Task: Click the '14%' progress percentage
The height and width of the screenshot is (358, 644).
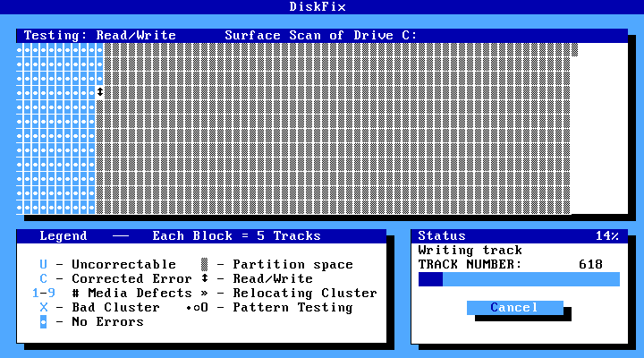Action: tap(607, 236)
